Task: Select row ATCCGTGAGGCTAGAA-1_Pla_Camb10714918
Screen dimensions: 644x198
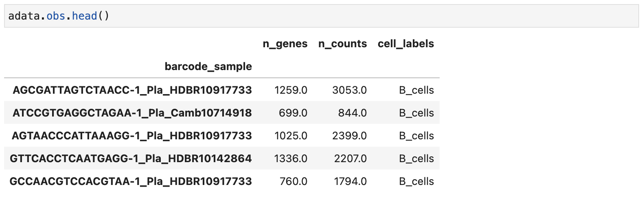Action: pos(222,113)
